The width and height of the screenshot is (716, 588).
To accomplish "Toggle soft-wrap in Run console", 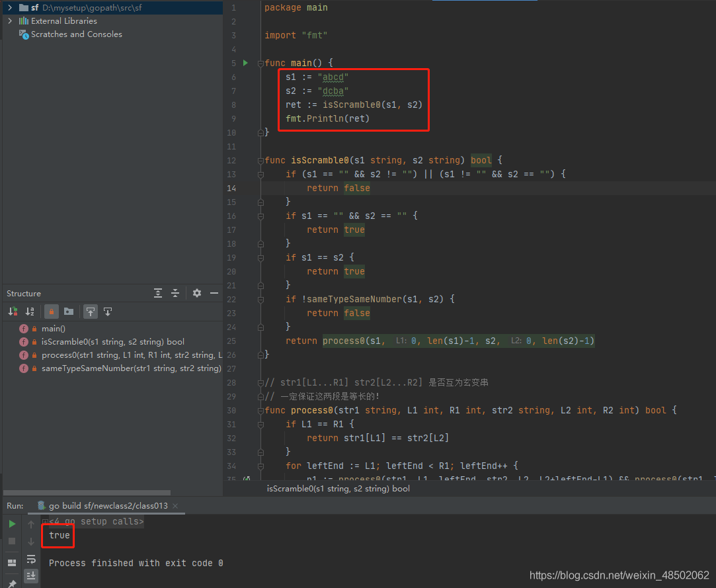I will (x=31, y=559).
